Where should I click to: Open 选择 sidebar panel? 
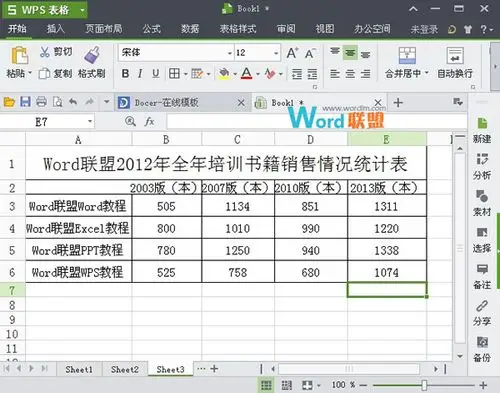(x=482, y=240)
